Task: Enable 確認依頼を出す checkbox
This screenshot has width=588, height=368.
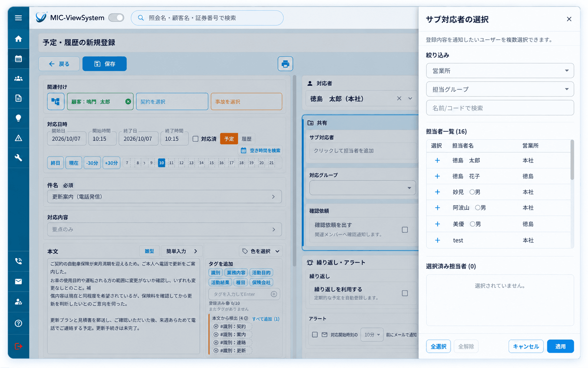Action: coord(405,230)
